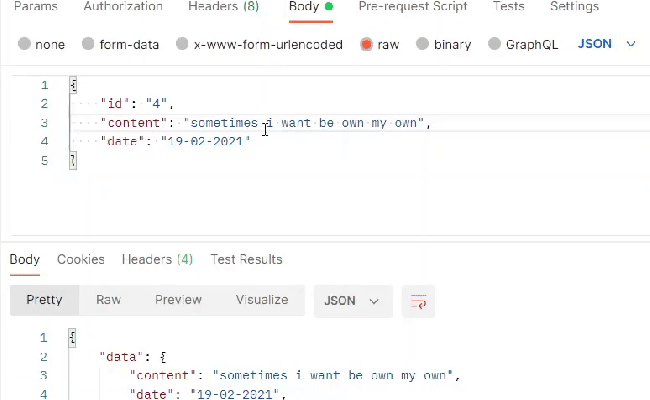
Task: Switch to the Tests tab
Action: tap(509, 7)
